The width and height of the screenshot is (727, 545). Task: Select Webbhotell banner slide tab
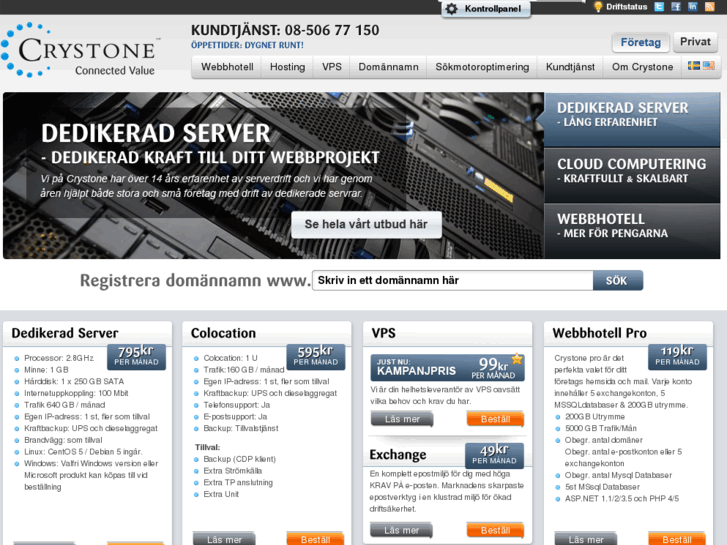632,231
